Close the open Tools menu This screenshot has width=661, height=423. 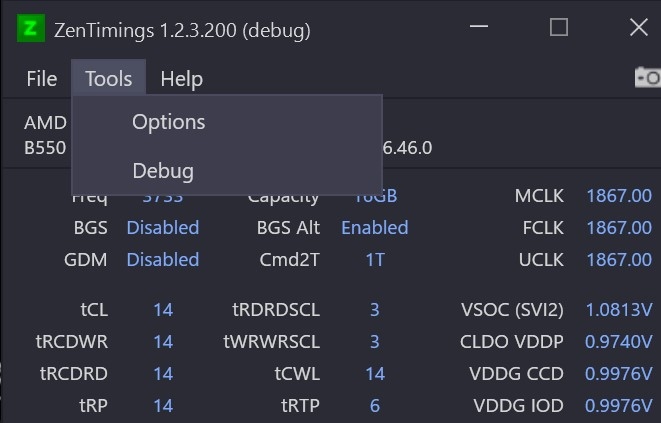109,78
